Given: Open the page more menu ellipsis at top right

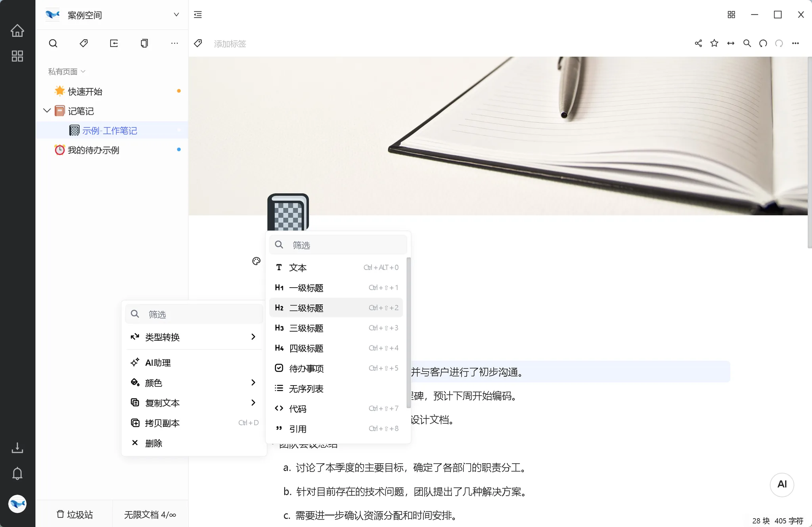Looking at the screenshot, I should point(795,43).
